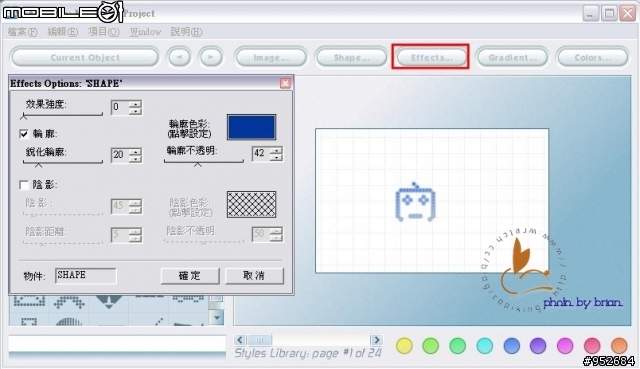The height and width of the screenshot is (369, 640).
Task: Decrease 效果強度 with the spinner down arrow
Action: point(136,111)
